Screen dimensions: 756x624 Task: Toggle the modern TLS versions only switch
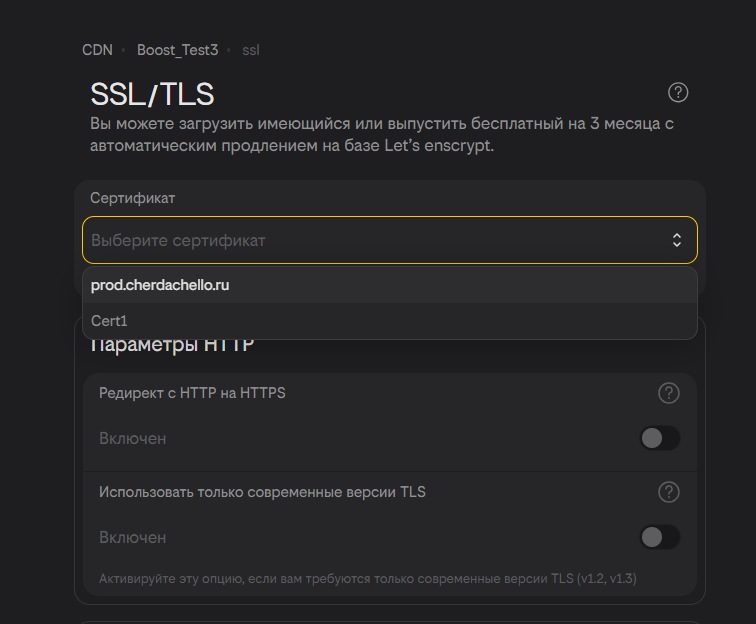click(x=660, y=537)
